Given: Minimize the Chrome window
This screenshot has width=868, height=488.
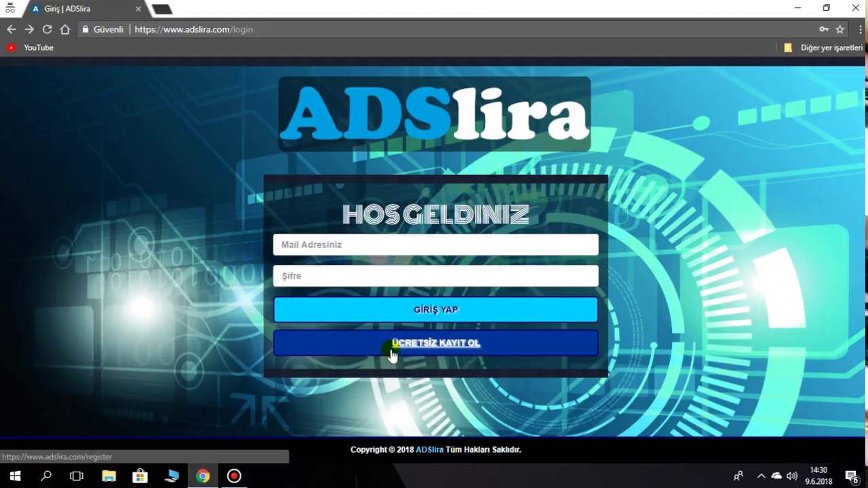Looking at the screenshot, I should click(x=797, y=8).
